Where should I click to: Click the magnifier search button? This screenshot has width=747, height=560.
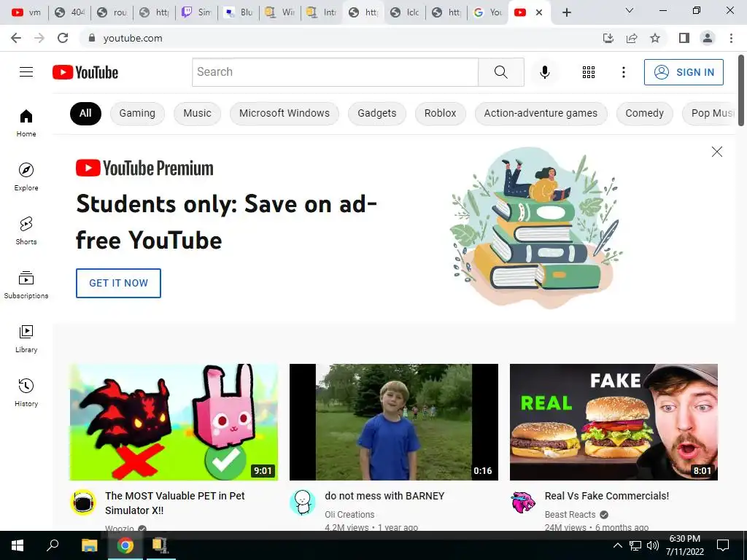500,72
